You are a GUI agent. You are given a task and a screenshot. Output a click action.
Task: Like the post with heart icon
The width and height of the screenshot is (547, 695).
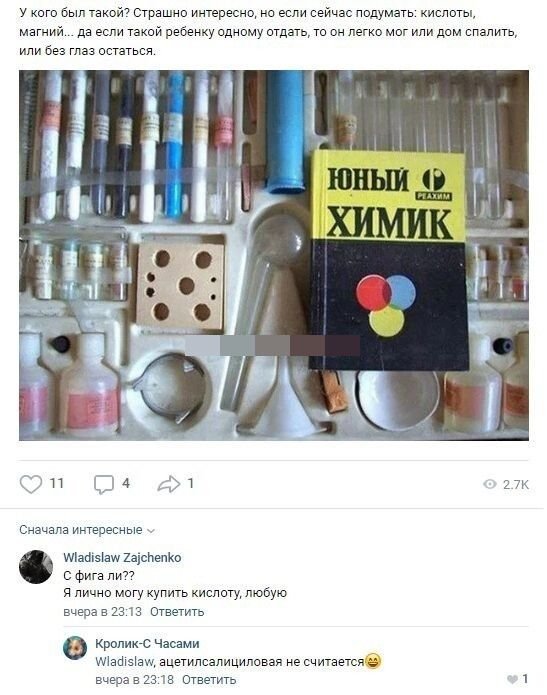pos(31,484)
